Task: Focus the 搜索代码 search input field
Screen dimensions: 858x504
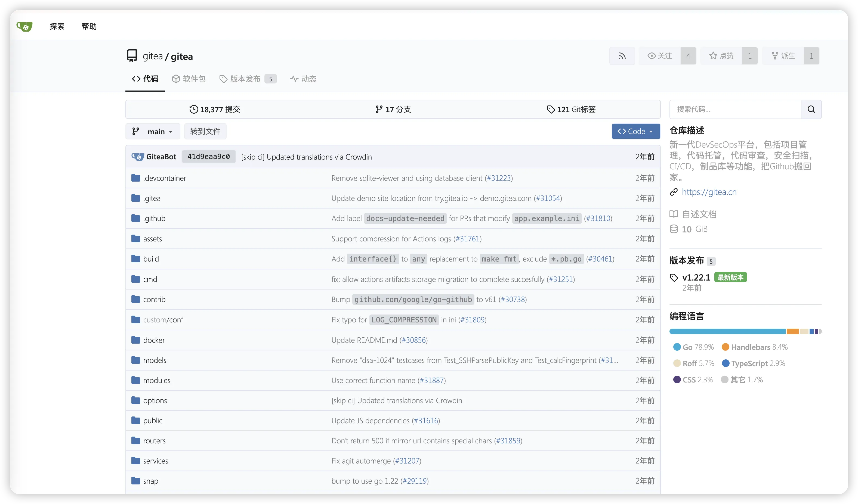Action: pyautogui.click(x=735, y=109)
